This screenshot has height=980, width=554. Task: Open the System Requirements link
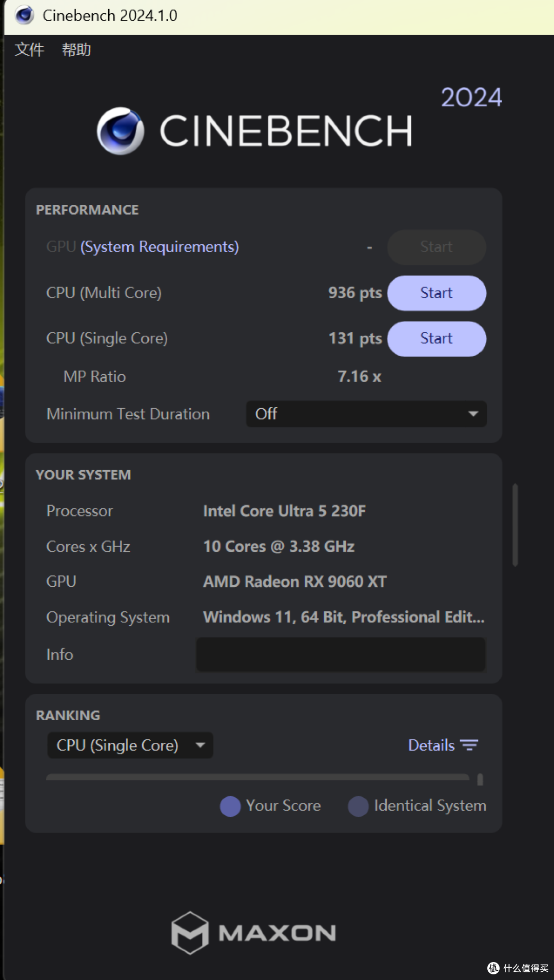coord(160,247)
